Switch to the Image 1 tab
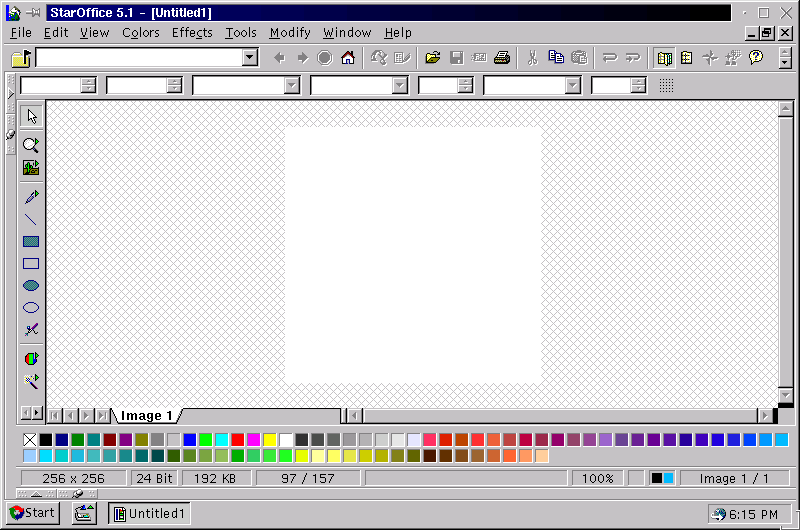 (x=147, y=416)
